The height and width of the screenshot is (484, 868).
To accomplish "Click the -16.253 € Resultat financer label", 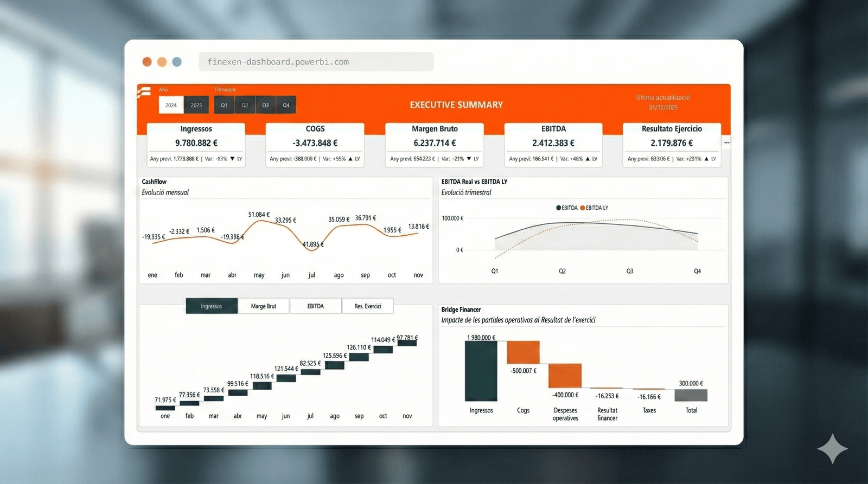I will pos(607,396).
